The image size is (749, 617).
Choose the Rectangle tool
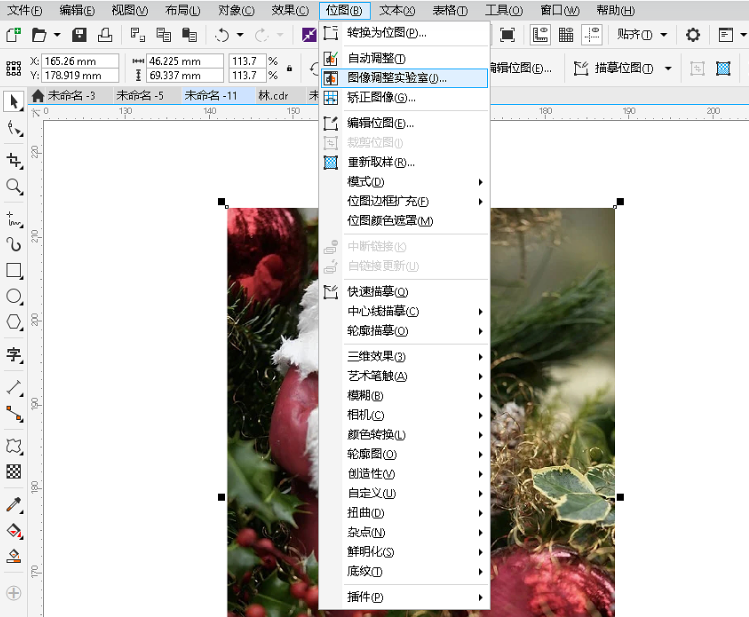(x=14, y=270)
